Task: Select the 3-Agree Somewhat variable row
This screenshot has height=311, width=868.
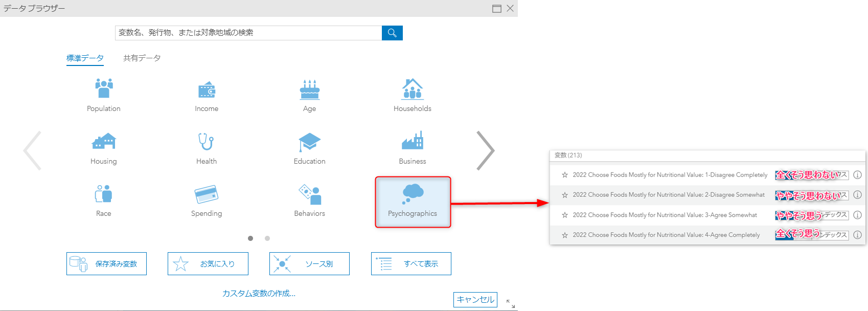Action: coord(707,215)
